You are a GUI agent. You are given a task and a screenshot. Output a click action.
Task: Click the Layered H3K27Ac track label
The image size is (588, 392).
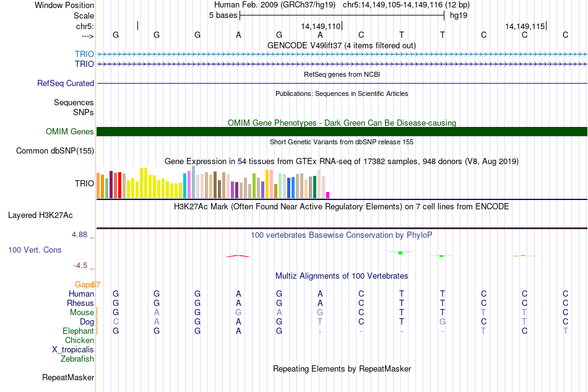[40, 216]
